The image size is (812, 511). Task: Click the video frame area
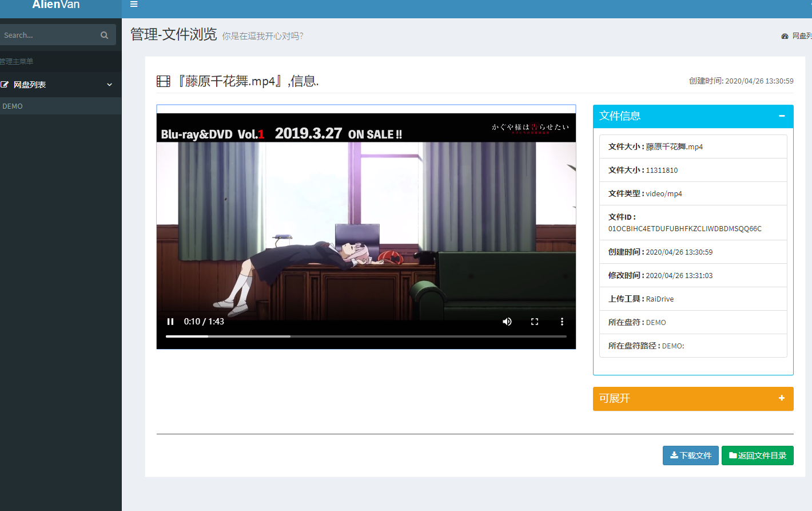[x=366, y=227]
